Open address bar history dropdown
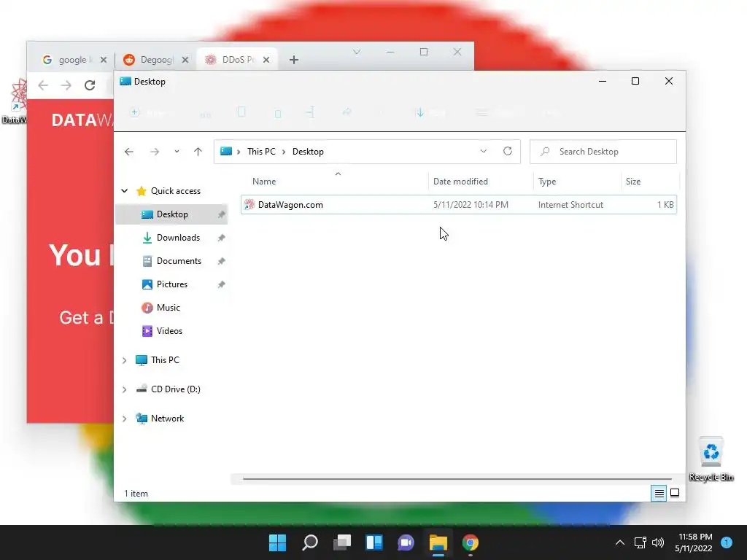This screenshot has height=560, width=747. (x=483, y=152)
